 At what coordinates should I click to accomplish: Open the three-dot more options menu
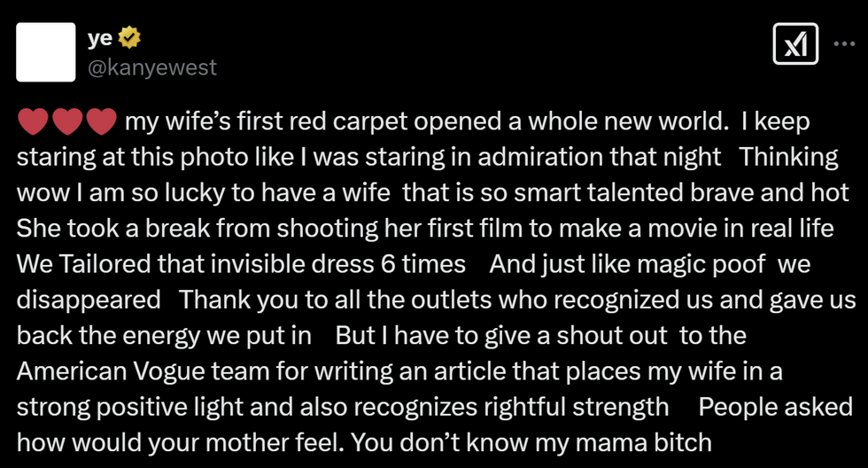844,43
